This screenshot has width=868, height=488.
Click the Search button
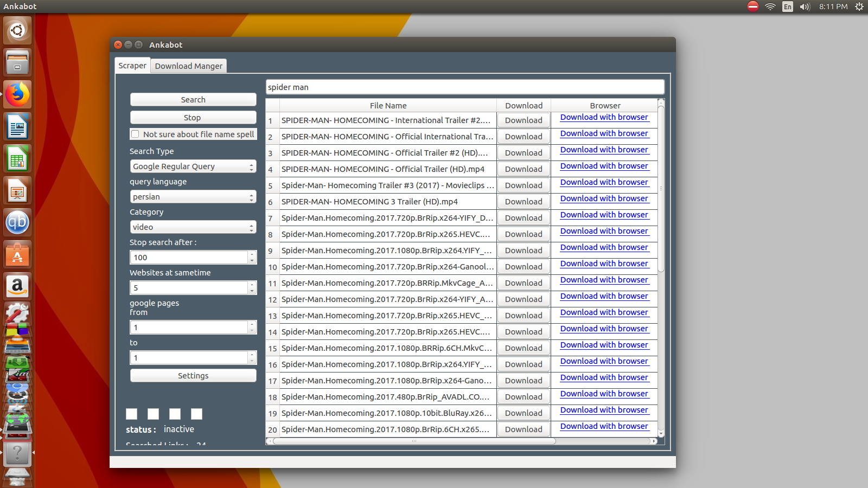(193, 100)
